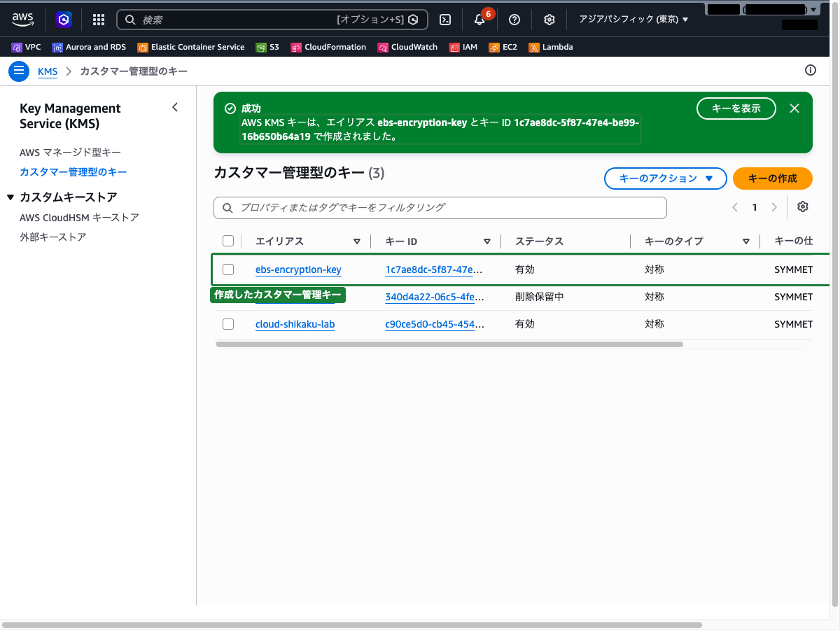This screenshot has width=840, height=630.
Task: Open AWS CloudHSM キーストア
Action: point(79,217)
